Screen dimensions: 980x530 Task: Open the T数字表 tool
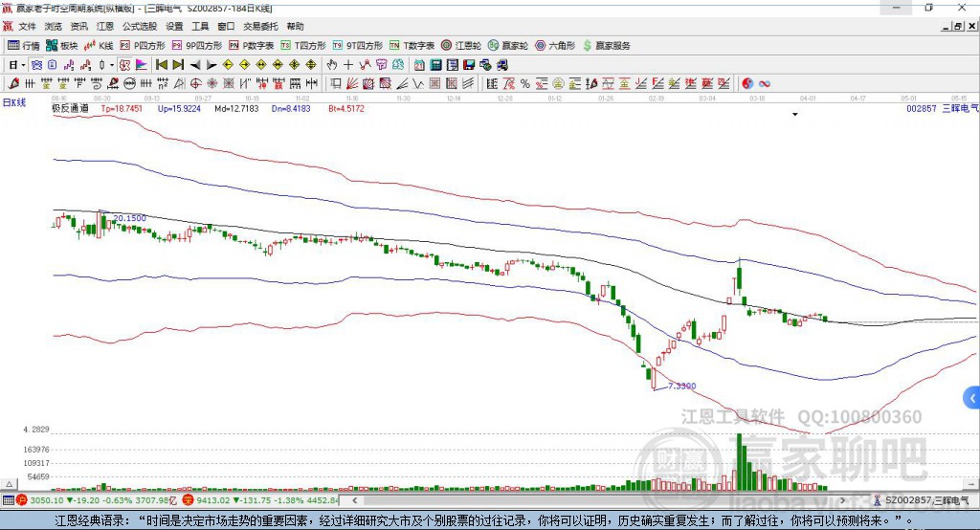412,46
